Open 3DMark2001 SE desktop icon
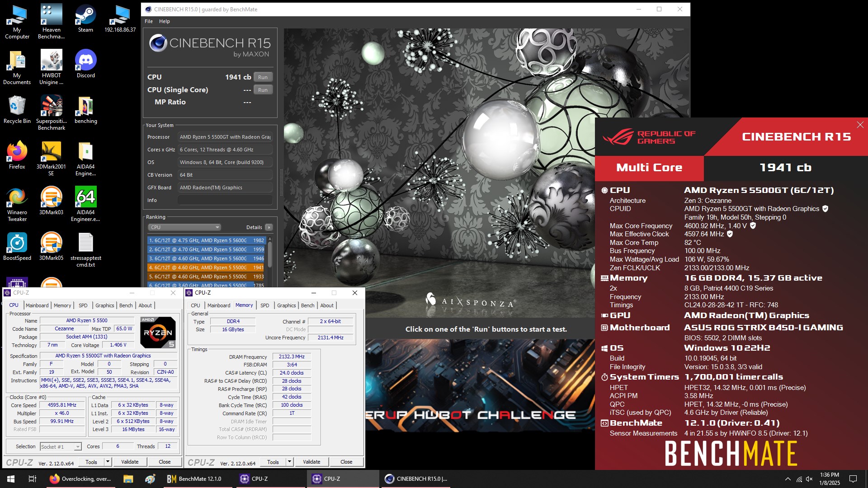The image size is (868, 488). 51,159
